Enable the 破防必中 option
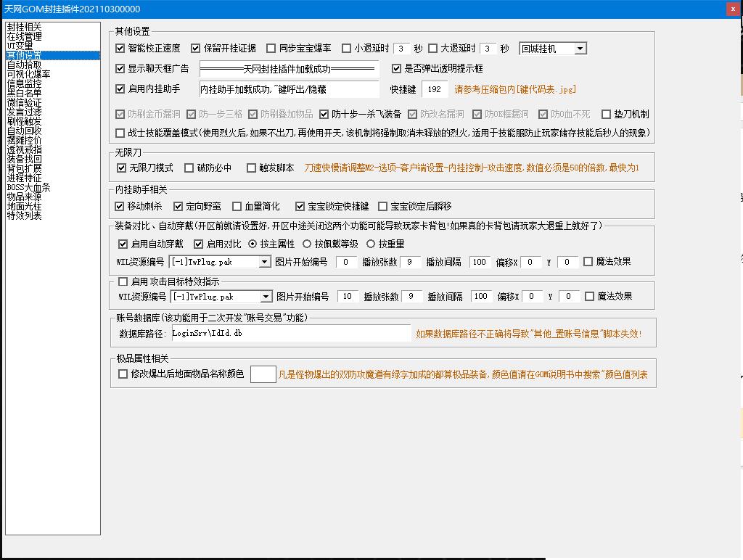The height and width of the screenshot is (560, 743). (189, 168)
